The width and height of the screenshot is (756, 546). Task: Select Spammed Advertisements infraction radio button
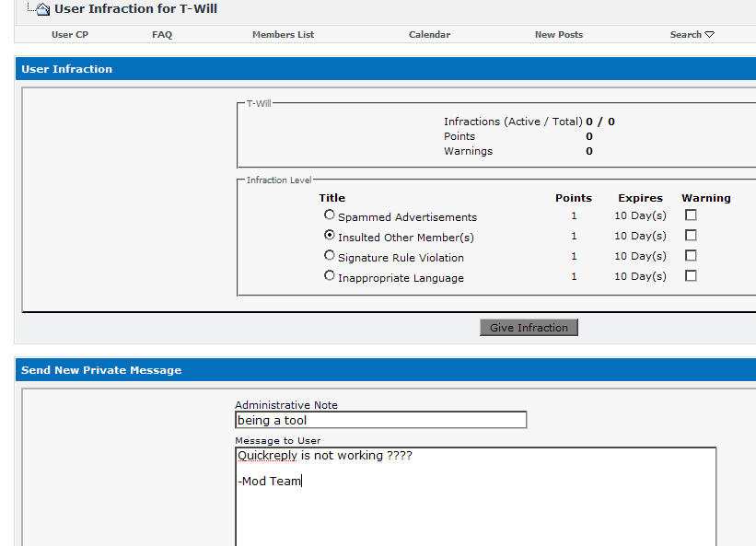tap(330, 215)
